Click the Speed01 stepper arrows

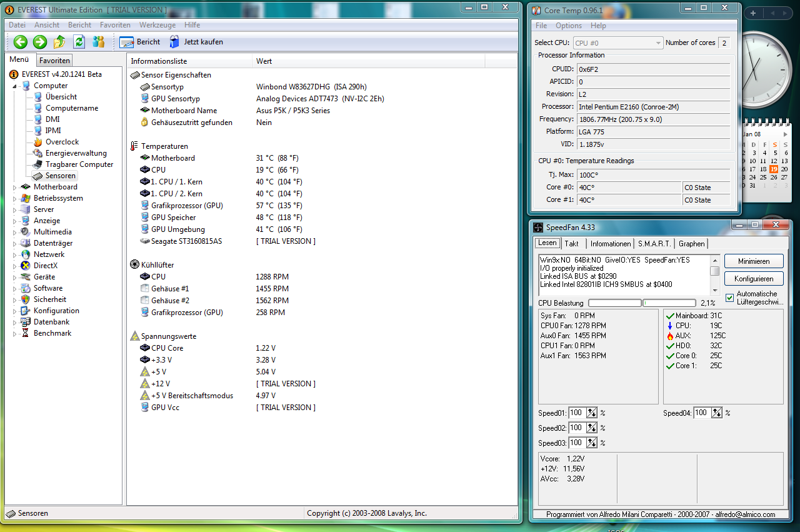click(x=591, y=413)
